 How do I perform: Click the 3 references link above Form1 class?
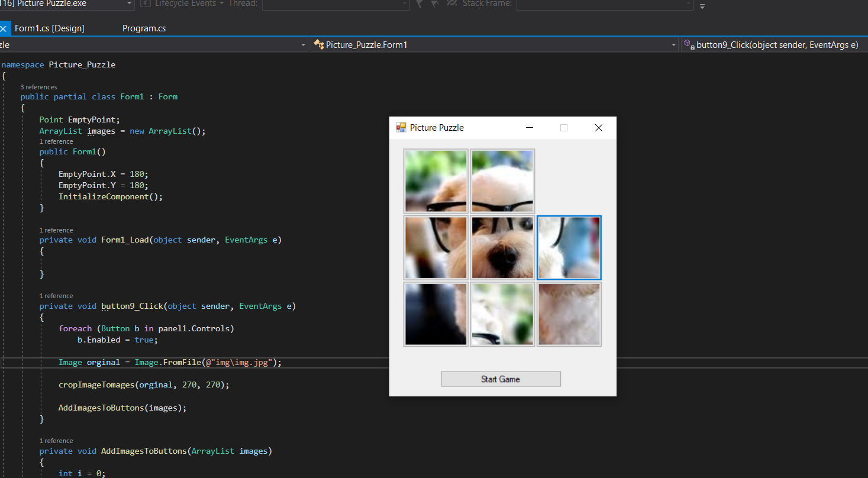point(38,86)
